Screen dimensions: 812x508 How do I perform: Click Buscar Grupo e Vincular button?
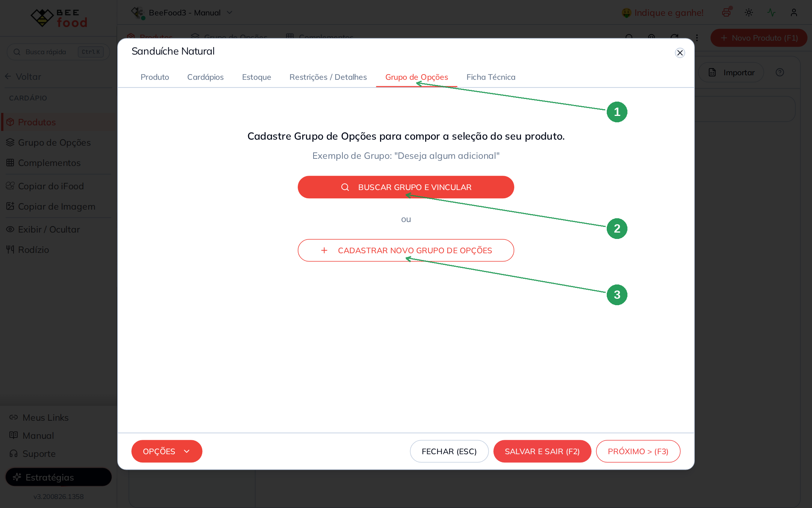[406, 187]
